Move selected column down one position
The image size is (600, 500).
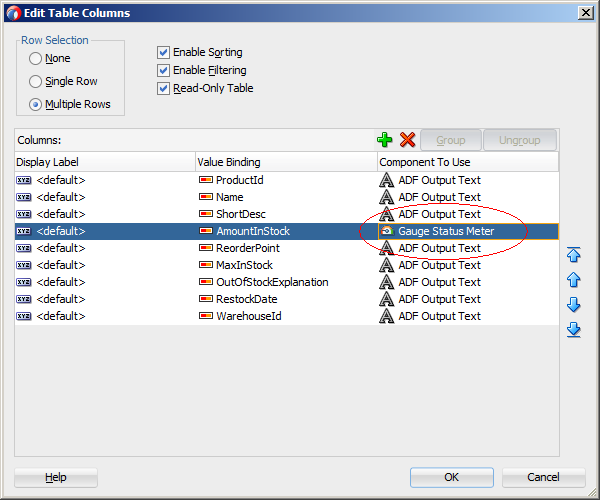573,305
